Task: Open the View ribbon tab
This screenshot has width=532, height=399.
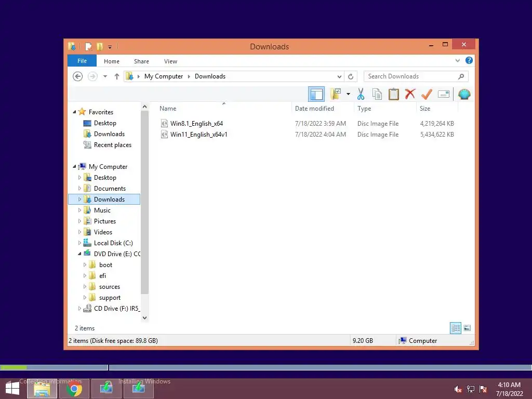Action: click(170, 61)
